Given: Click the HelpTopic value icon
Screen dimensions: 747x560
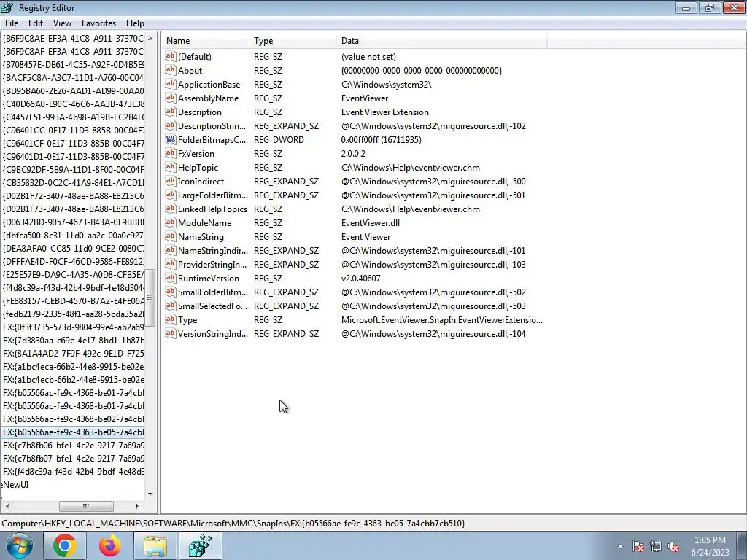Looking at the screenshot, I should [171, 167].
